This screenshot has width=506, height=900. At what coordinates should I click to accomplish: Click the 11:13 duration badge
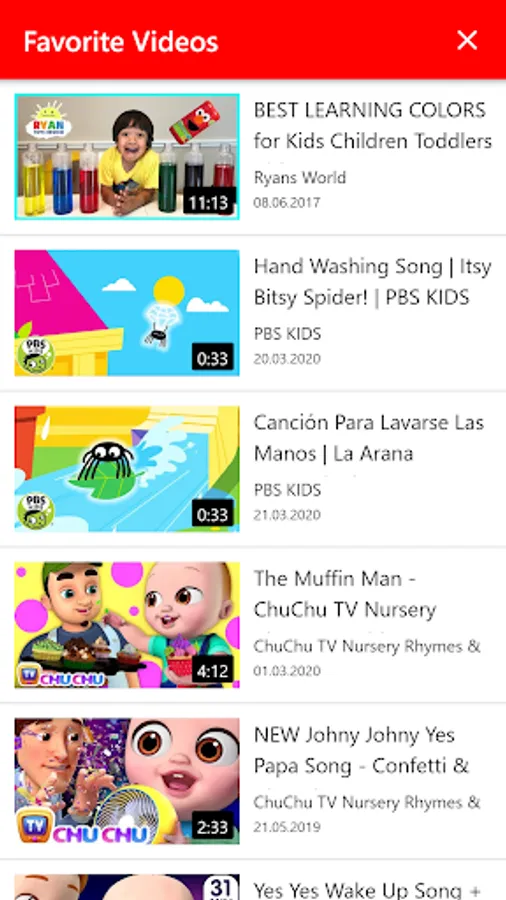click(209, 203)
